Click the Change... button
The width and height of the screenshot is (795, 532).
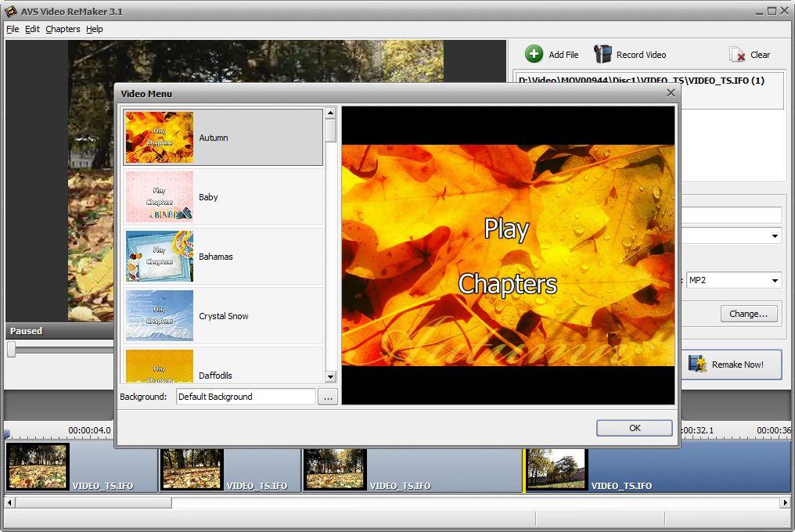coord(748,314)
